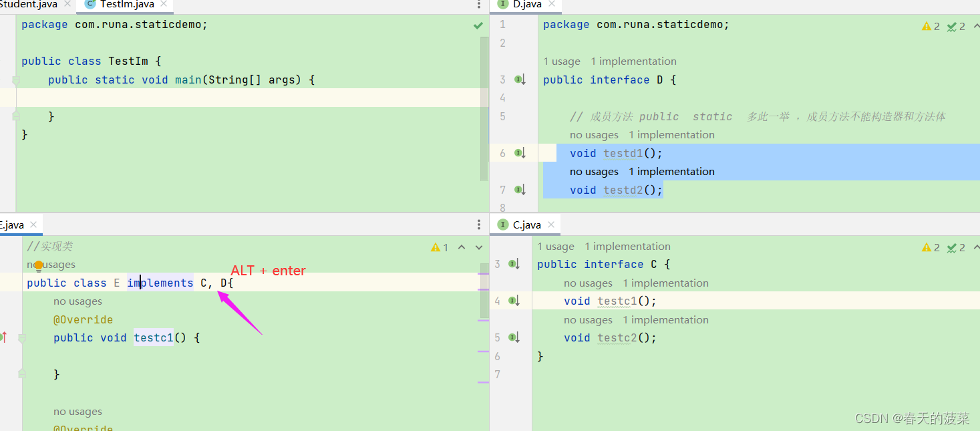The width and height of the screenshot is (980, 431).
Task: Click the implementation gutter icon beside testd1()
Action: (518, 152)
